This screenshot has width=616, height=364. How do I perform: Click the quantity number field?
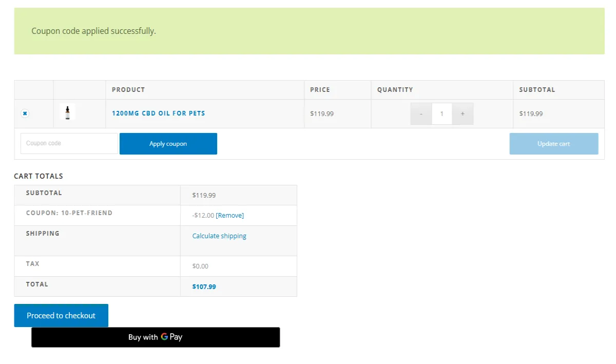click(x=441, y=114)
